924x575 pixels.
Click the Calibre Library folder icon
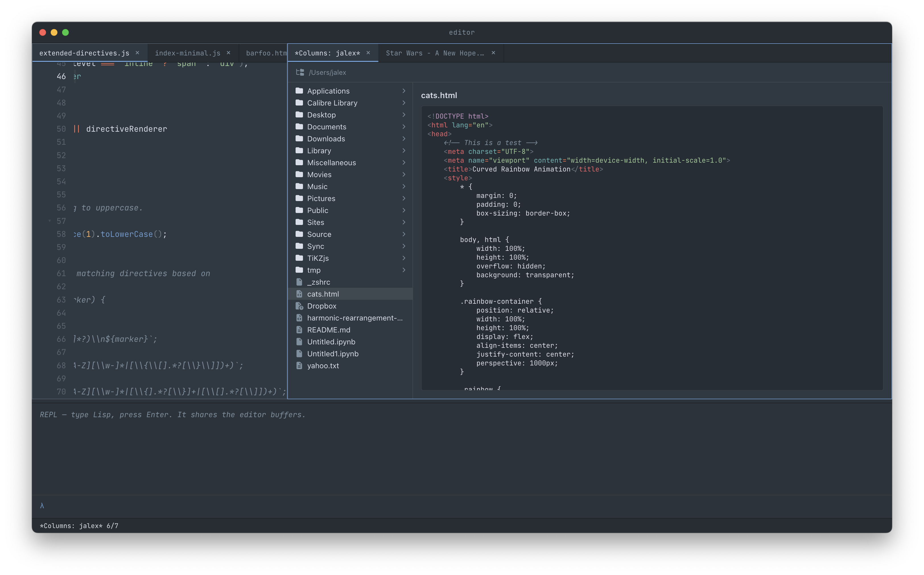pos(299,103)
